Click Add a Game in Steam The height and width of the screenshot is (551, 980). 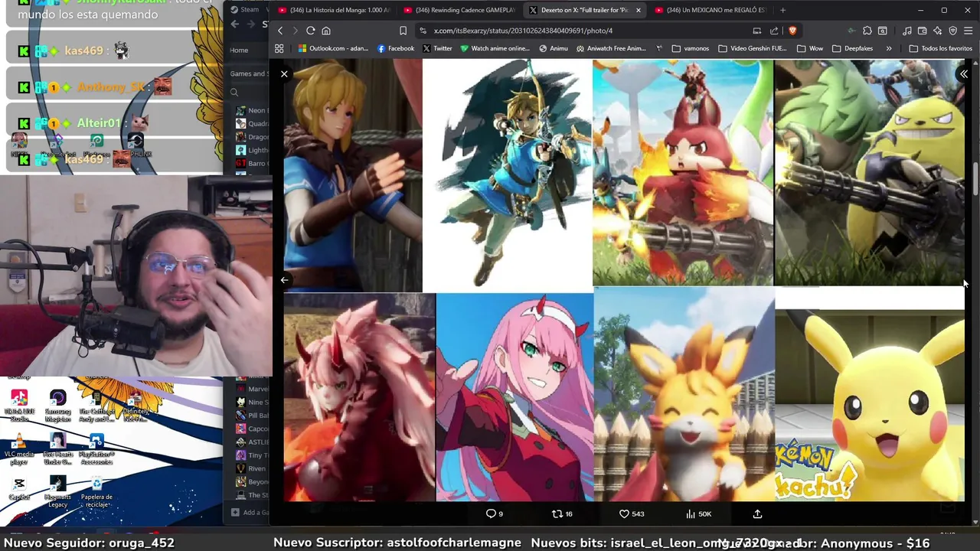(x=250, y=512)
